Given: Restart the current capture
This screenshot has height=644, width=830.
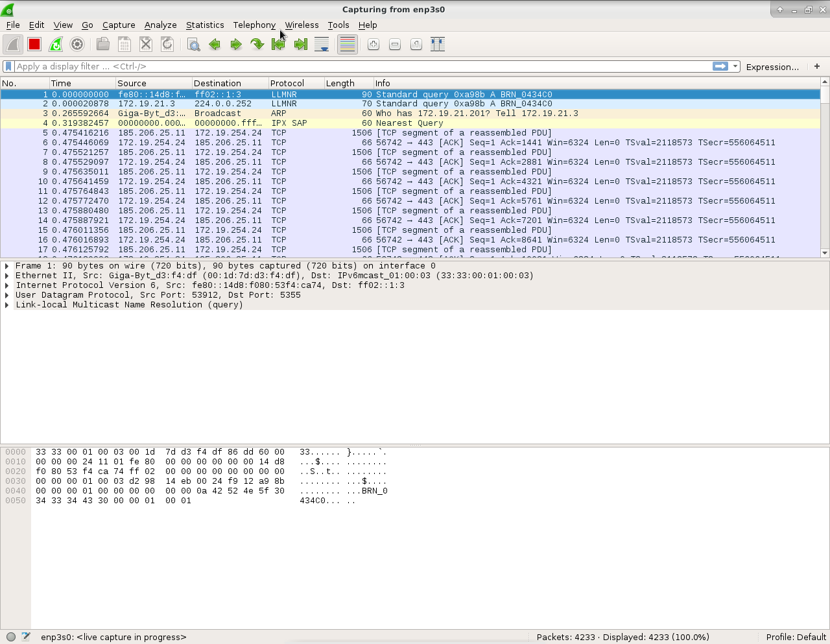Looking at the screenshot, I should pos(56,44).
